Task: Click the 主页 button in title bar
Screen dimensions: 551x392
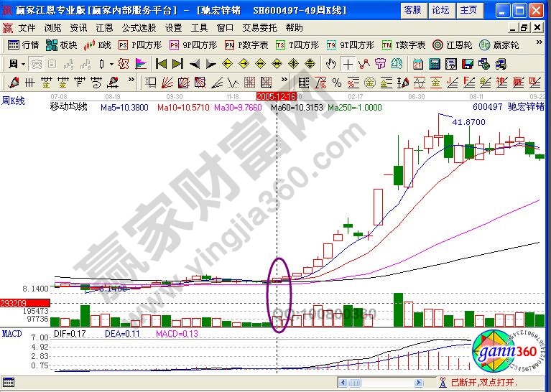Action: (469, 10)
